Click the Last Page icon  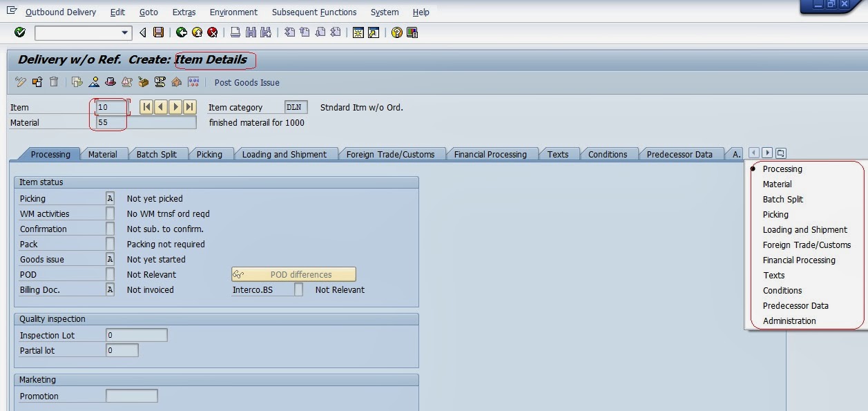(336, 32)
